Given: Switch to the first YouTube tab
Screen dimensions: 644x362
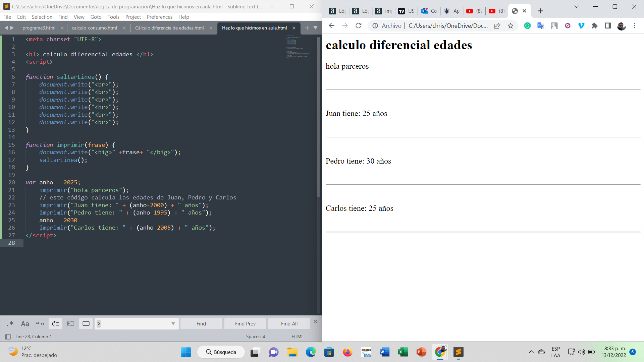Looking at the screenshot, I should [x=474, y=11].
